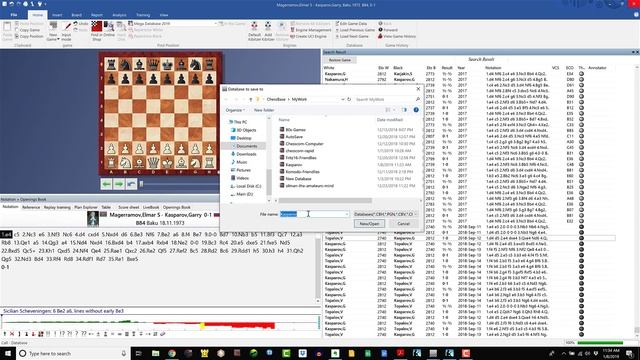Switch to the Report ribbon tab
Image resolution: width=640 pixels, height=360 pixels.
(97, 15)
